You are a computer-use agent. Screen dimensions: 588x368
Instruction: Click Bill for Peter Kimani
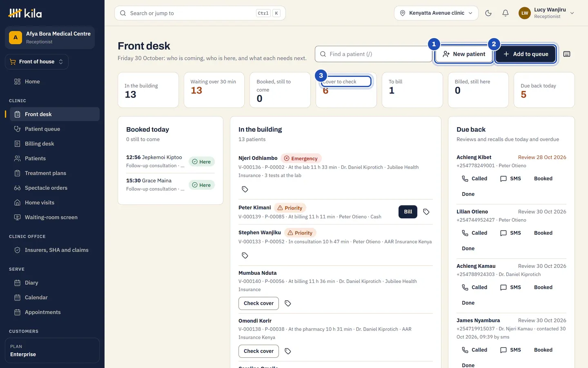[x=408, y=212]
